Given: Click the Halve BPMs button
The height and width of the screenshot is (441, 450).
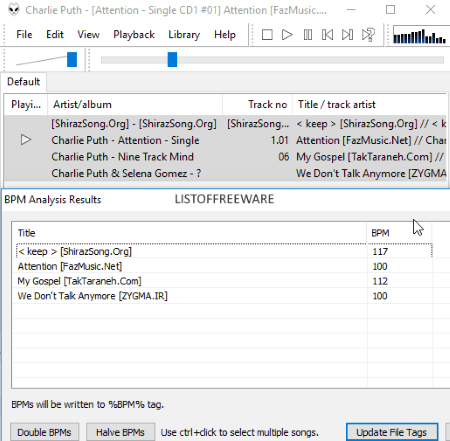Looking at the screenshot, I should tap(120, 432).
